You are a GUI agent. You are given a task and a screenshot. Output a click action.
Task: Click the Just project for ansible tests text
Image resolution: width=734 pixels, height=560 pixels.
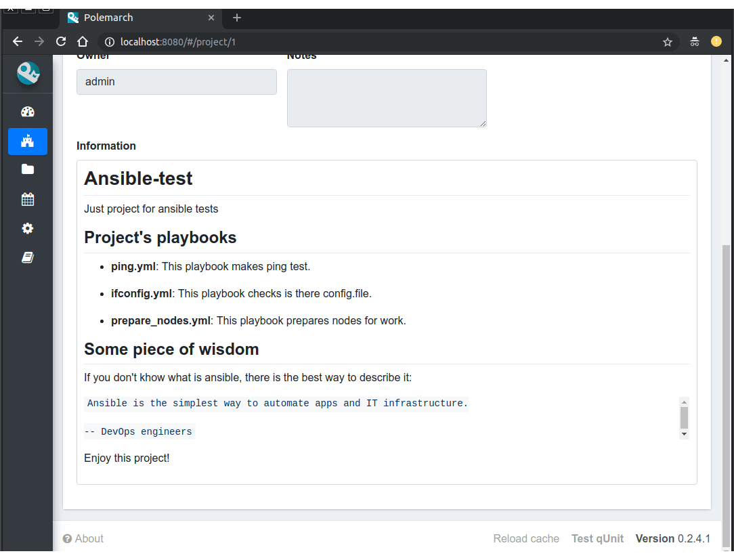(151, 209)
